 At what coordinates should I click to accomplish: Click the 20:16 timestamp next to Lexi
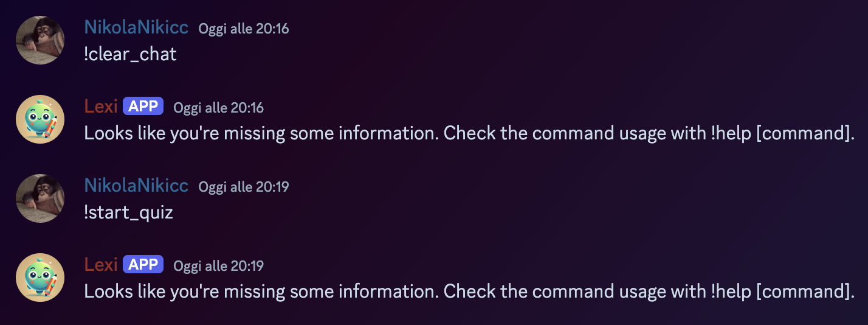pos(219,108)
